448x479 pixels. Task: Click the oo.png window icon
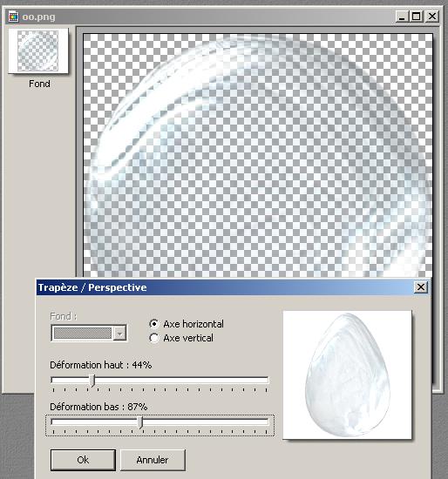click(13, 17)
